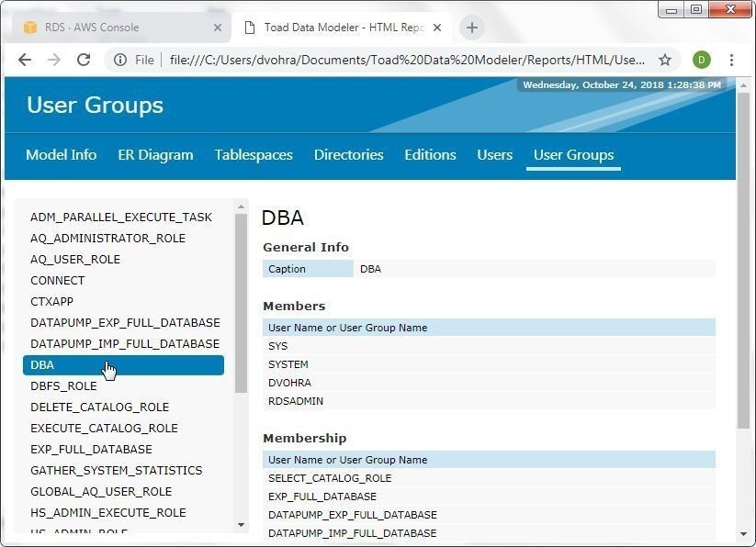Select GLOBAL_AQ_USER_ROLE in the list
The height and width of the screenshot is (547, 756).
click(x=101, y=492)
